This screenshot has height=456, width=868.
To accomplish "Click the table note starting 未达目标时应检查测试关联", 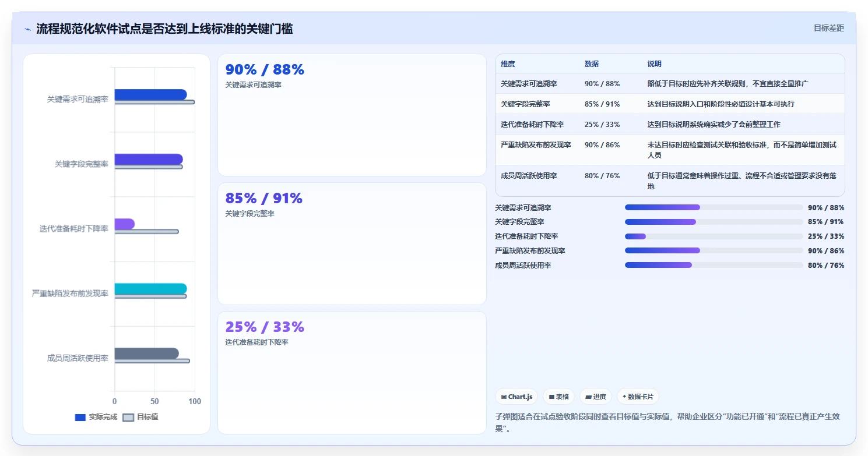I will point(742,150).
